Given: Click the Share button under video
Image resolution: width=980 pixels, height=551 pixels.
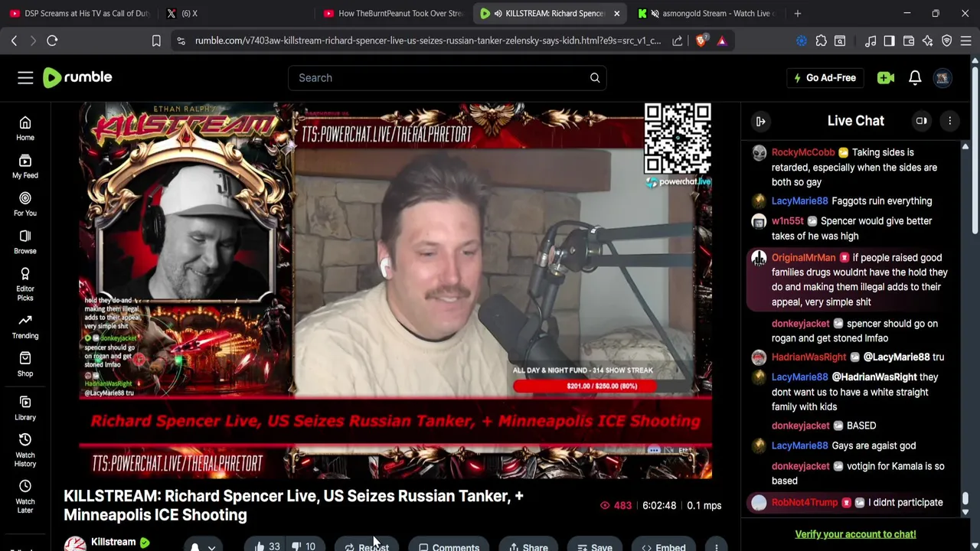Looking at the screenshot, I should [x=528, y=546].
